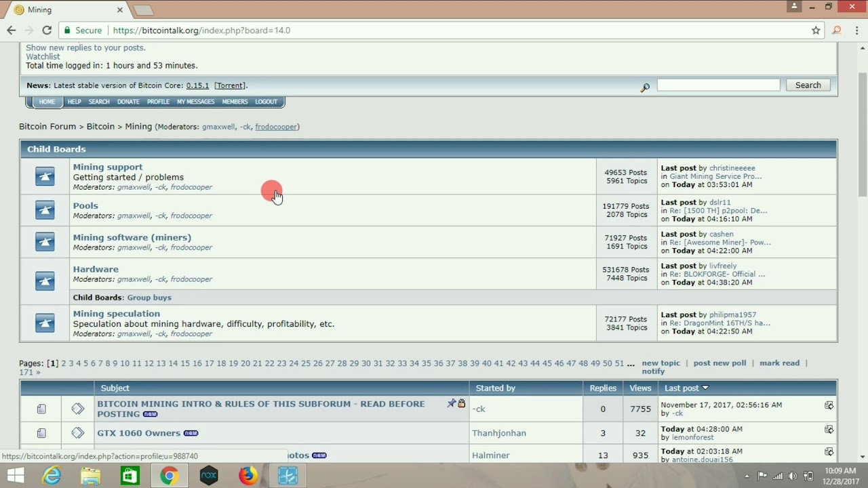
Task: Click new topic link
Action: point(661,363)
